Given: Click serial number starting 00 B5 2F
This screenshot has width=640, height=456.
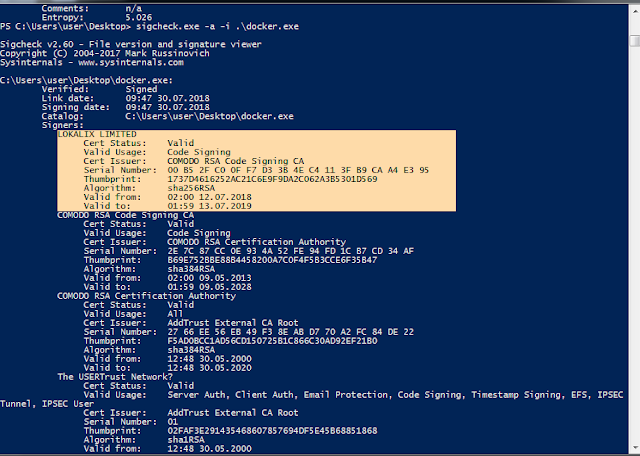Looking at the screenshot, I should [298, 170].
